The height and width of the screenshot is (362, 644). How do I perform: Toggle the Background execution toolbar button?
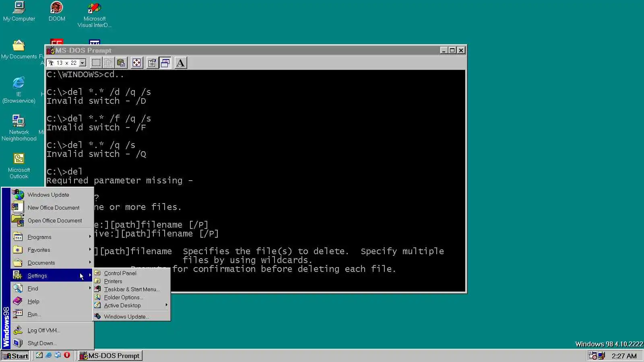pos(165,63)
